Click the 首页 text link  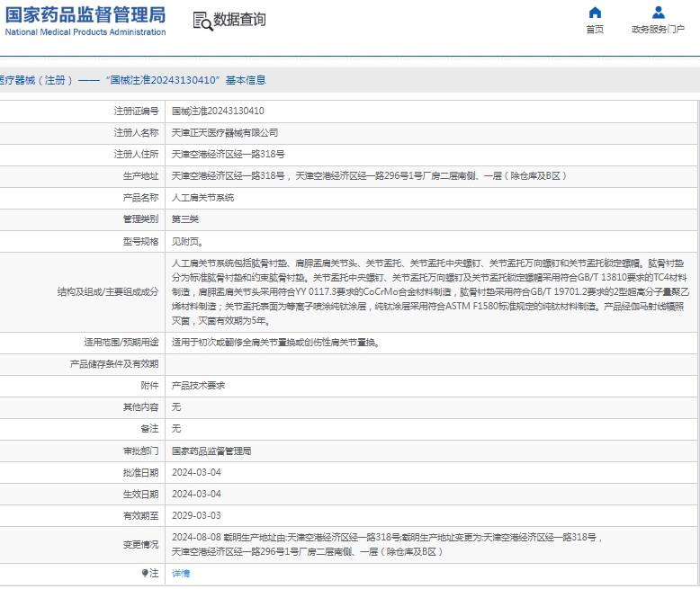595,30
